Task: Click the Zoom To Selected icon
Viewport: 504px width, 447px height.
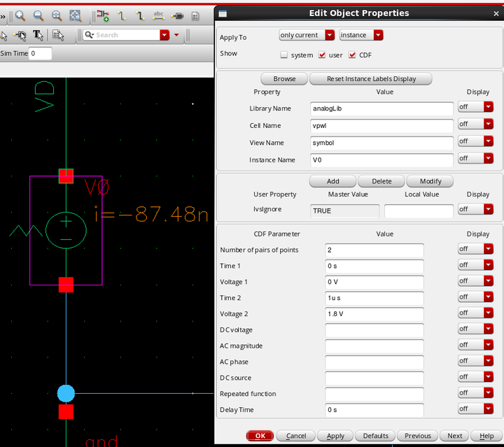Action: pyautogui.click(x=75, y=15)
